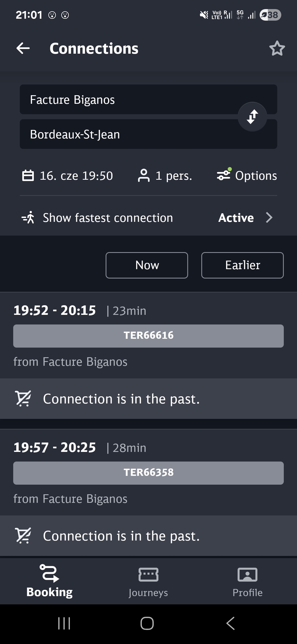Change passenger count 1 pers.
Image resolution: width=297 pixels, height=644 pixels.
(174, 176)
